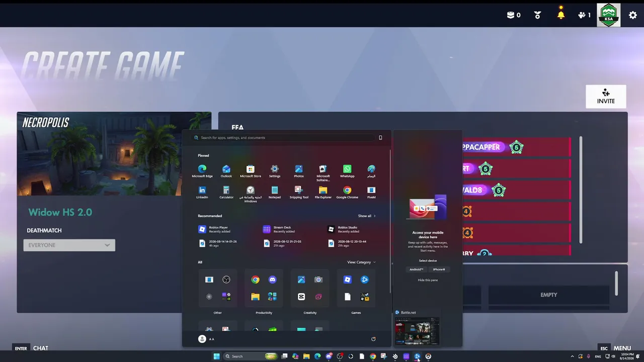
Task: Select iPhone as the mobile device
Action: click(439, 269)
